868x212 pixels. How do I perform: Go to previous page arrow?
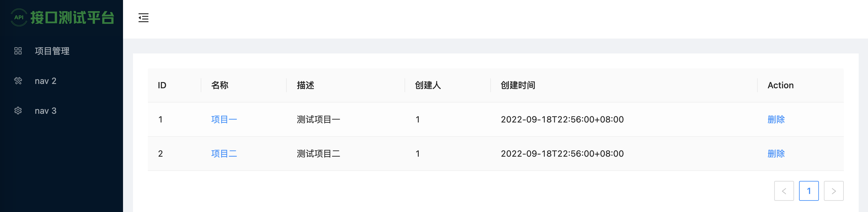(784, 191)
